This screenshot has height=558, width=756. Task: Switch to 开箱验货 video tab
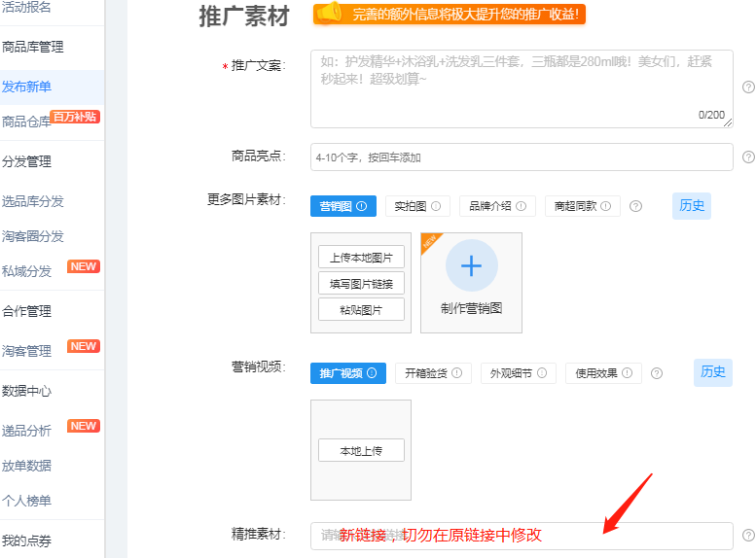(x=432, y=373)
